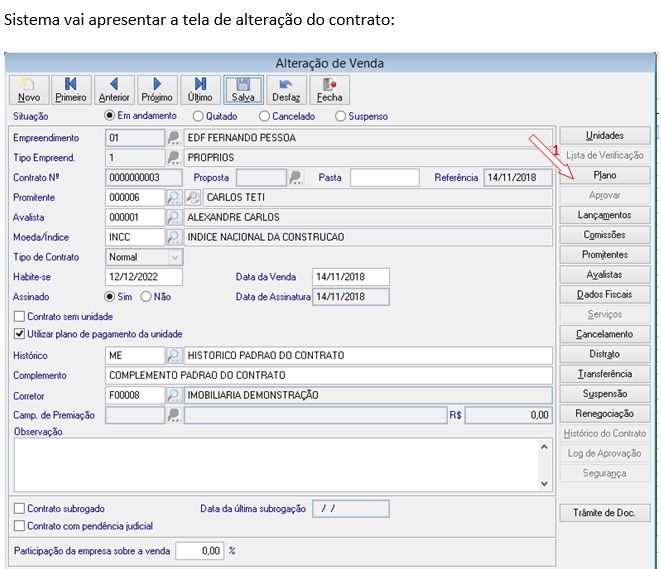Click the Complemento text field
The height and width of the screenshot is (569, 661).
coord(329,375)
